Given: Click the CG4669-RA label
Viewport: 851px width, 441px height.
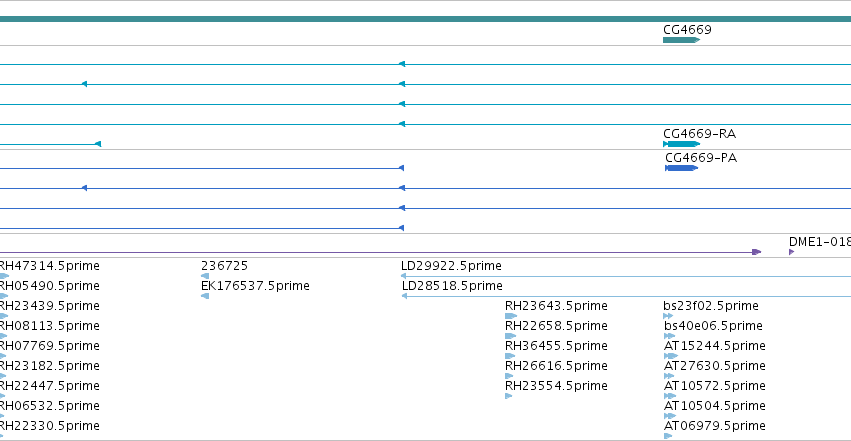Looking at the screenshot, I should pos(700,133).
